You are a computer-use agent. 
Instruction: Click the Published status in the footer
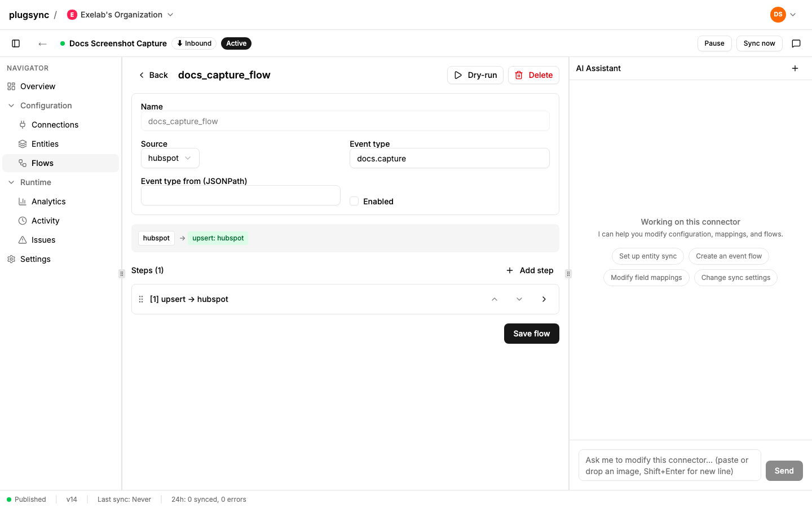pos(27,500)
